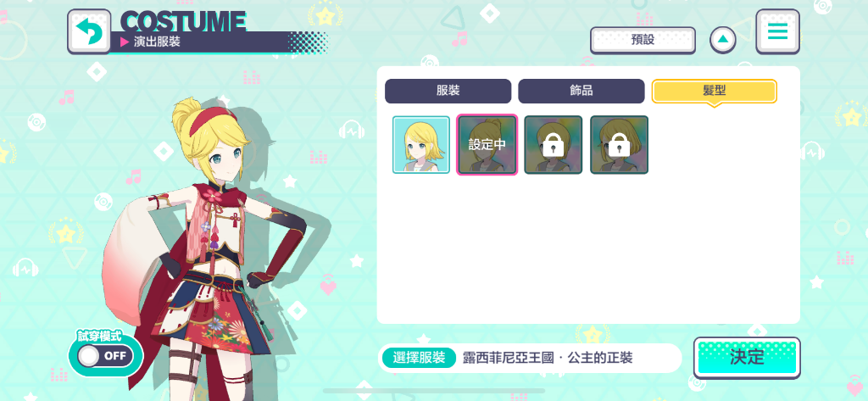Tap the 試穿模式 label above the switch
The height and width of the screenshot is (401, 868).
100,336
